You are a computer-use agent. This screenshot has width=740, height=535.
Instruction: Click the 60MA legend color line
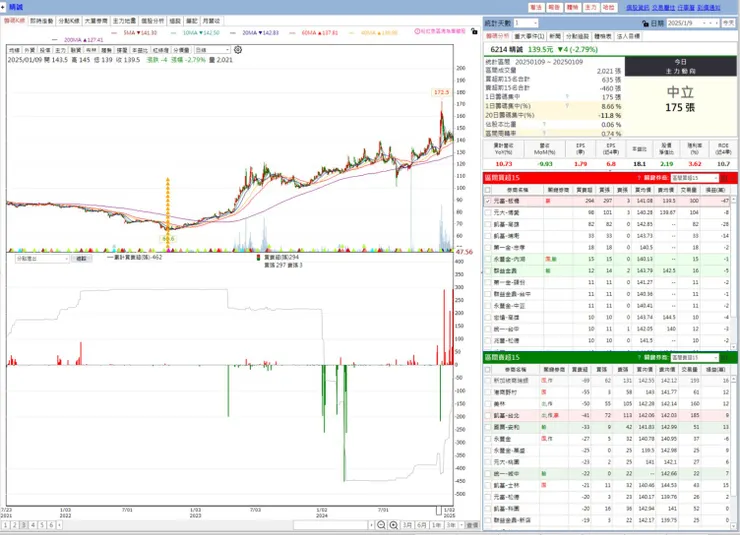pyautogui.click(x=293, y=33)
